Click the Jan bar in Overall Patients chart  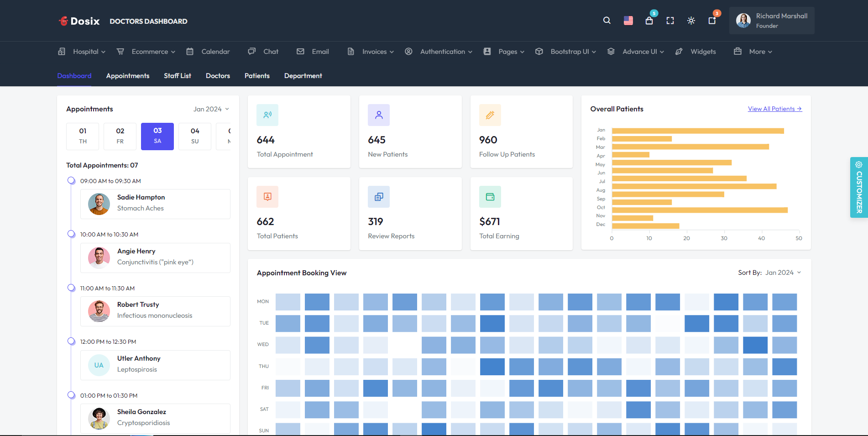coord(698,131)
